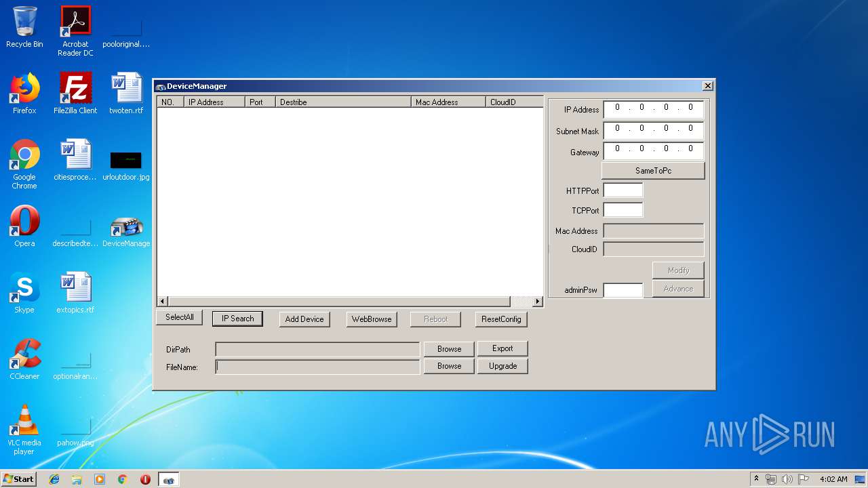Browse for the DirPath folder
This screenshot has width=868, height=488.
[449, 349]
